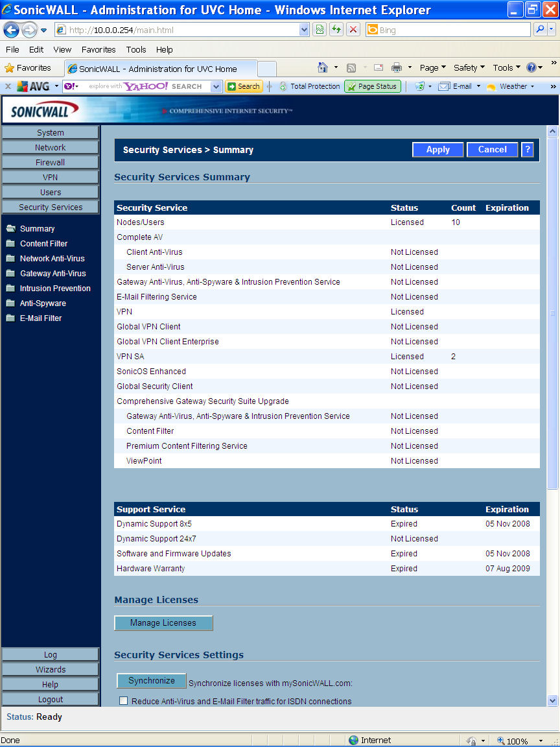Open the Firewall navigation section

(x=50, y=163)
